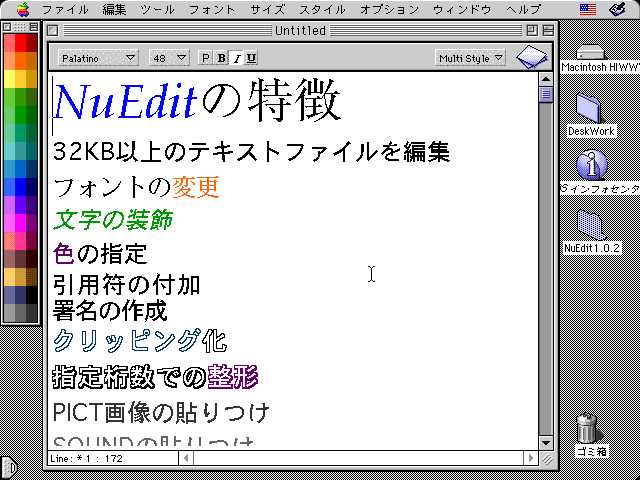This screenshot has width=640, height=480.
Task: Select the DeskWork folder on desktop
Action: pos(590,108)
